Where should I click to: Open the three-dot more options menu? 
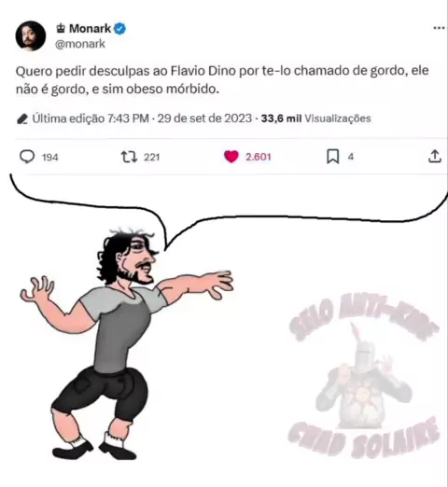pyautogui.click(x=439, y=28)
